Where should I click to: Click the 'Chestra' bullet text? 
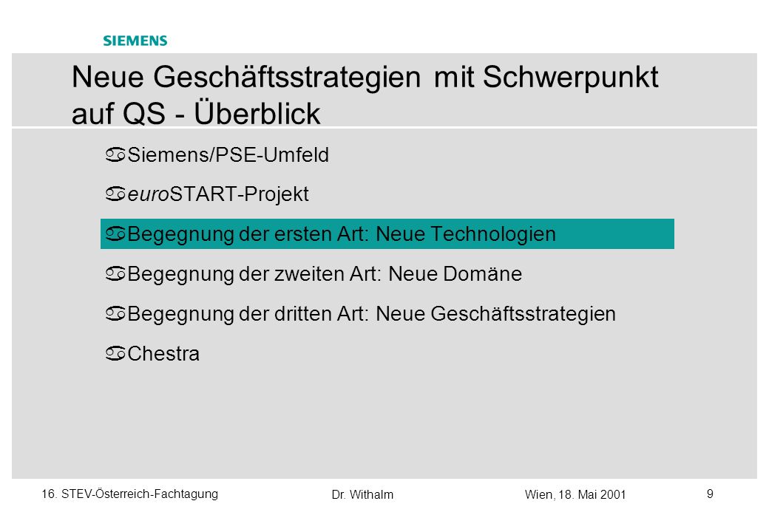[163, 354]
